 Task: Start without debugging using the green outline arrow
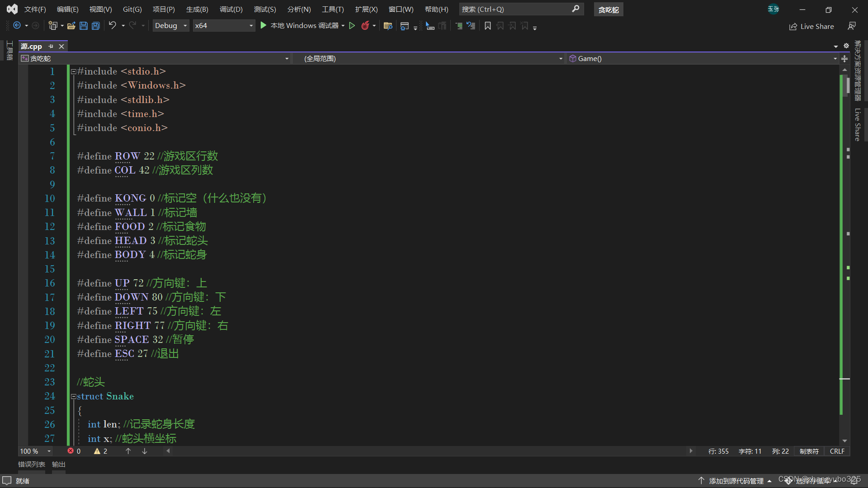[352, 26]
